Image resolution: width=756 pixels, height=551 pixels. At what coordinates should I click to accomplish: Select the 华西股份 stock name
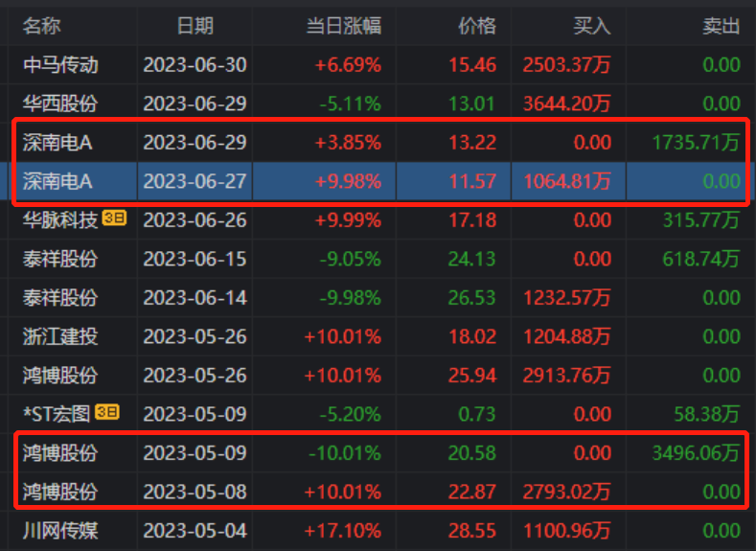(60, 103)
